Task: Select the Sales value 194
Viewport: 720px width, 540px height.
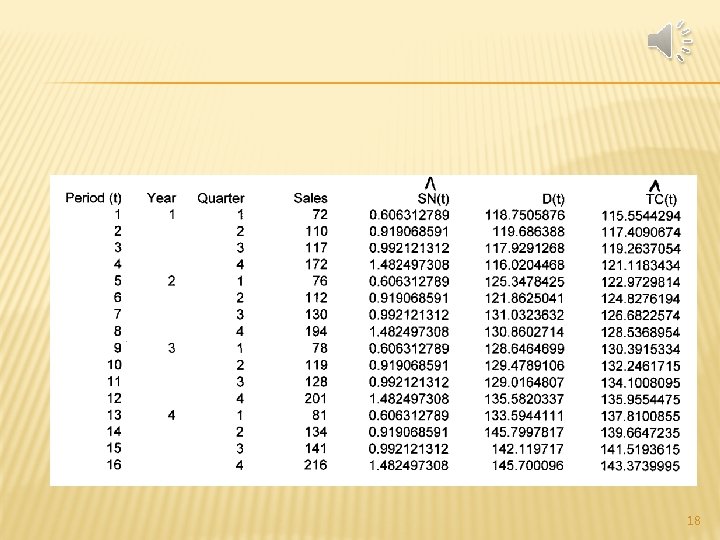Action: pyautogui.click(x=316, y=332)
